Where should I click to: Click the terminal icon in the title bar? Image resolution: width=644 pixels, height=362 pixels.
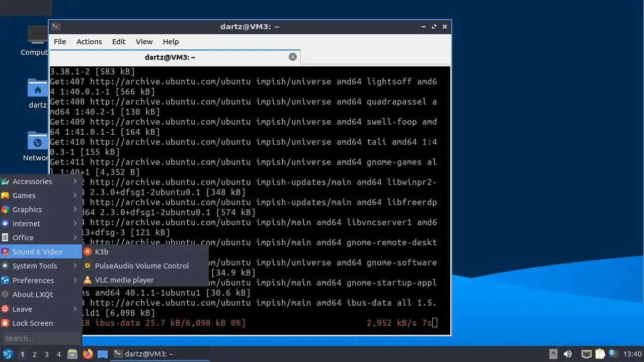pos(56,27)
